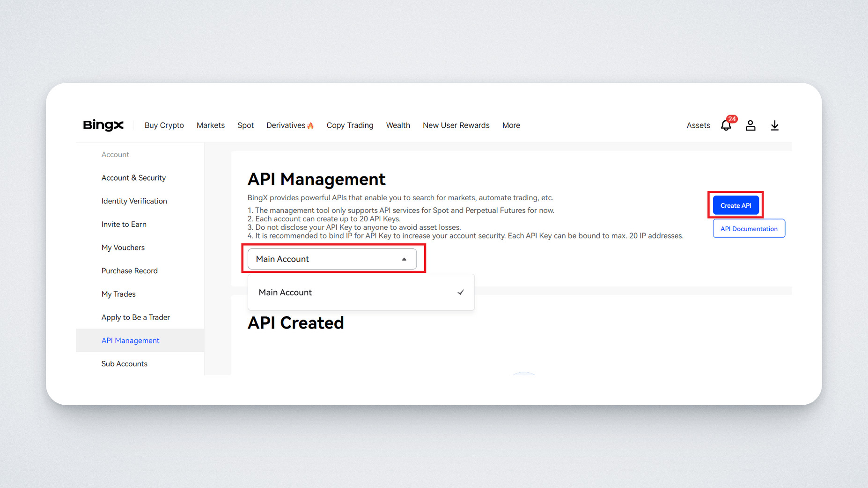
Task: Click the API Management page heading
Action: coord(316,179)
